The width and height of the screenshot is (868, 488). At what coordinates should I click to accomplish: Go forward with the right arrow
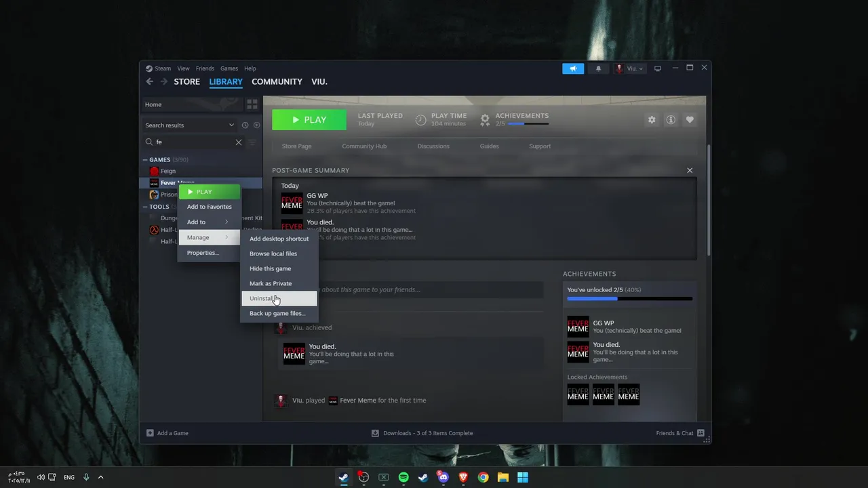tap(163, 81)
